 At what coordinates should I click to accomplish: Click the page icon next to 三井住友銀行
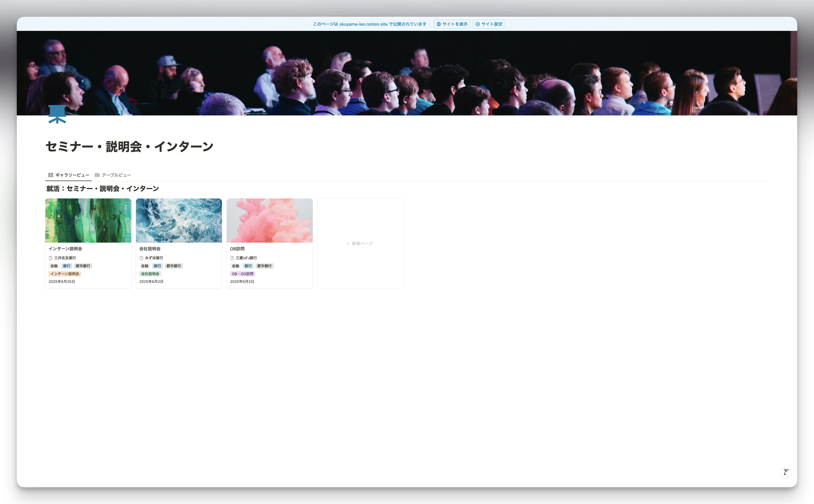pos(51,258)
